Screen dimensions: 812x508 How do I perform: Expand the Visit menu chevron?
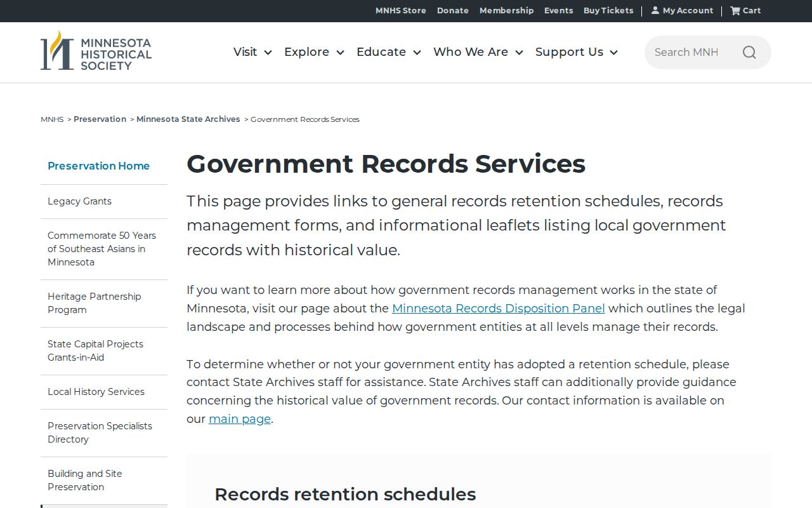tap(268, 53)
